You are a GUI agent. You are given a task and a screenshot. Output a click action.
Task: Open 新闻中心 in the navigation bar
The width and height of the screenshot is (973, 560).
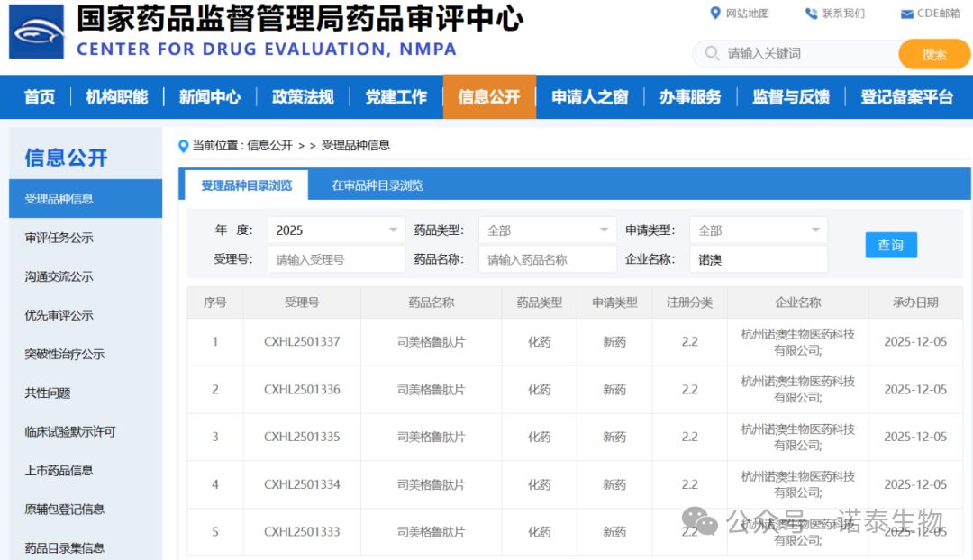click(x=210, y=97)
